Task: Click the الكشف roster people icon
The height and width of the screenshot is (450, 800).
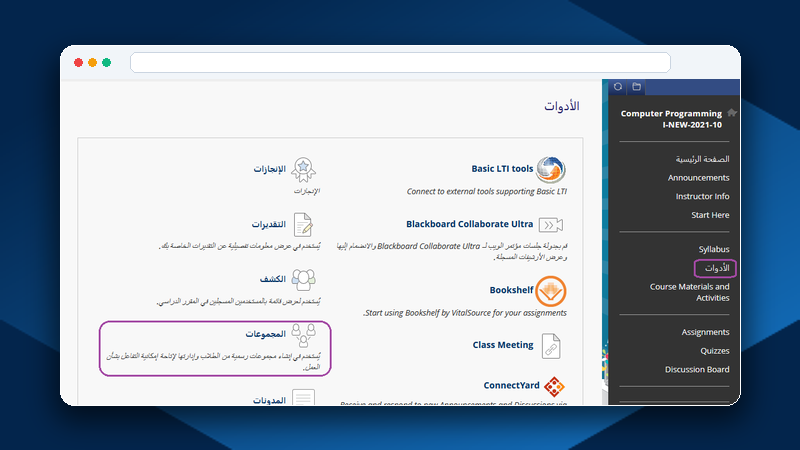Action: point(303,280)
